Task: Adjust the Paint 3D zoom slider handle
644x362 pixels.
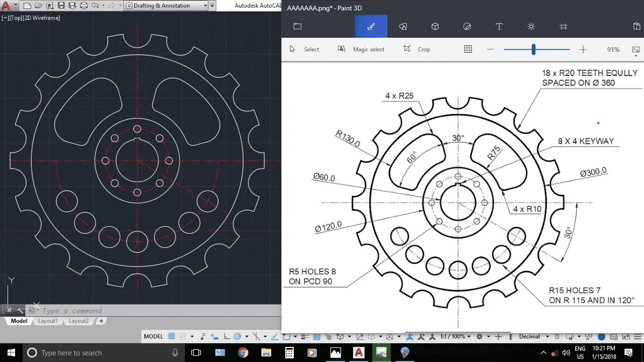Action: tap(533, 49)
